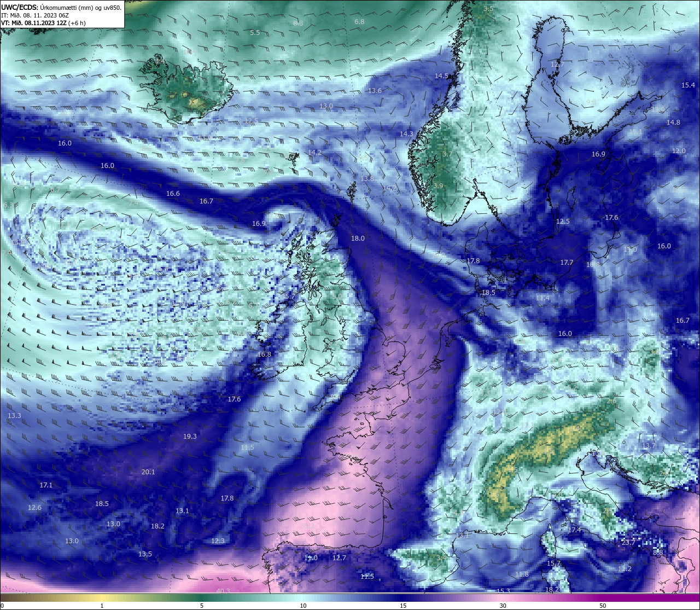The image size is (700, 610).
Task: Click the 15.3 value label at the bottom
Action: [x=503, y=591]
